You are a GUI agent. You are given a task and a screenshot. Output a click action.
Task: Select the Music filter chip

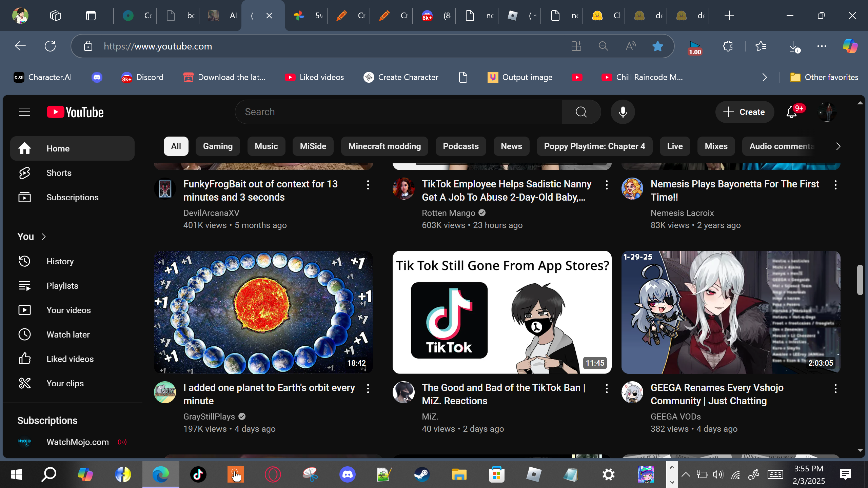266,146
